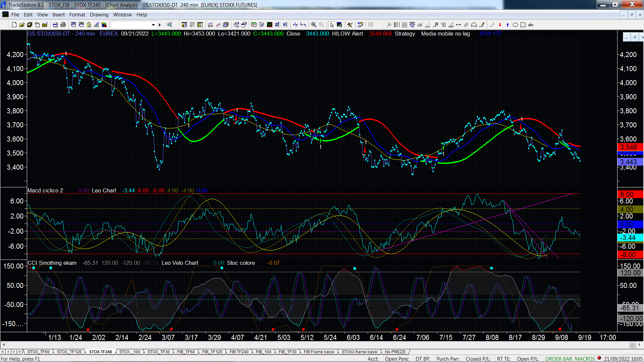
Task: Click the hammer and wrench tools icon
Action: pyautogui.click(x=350, y=25)
